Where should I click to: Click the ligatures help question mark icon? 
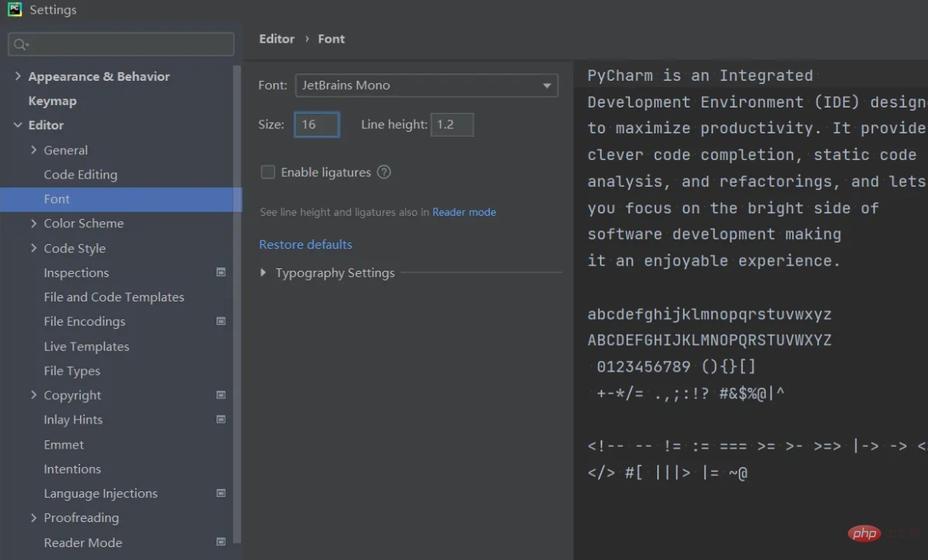point(384,172)
